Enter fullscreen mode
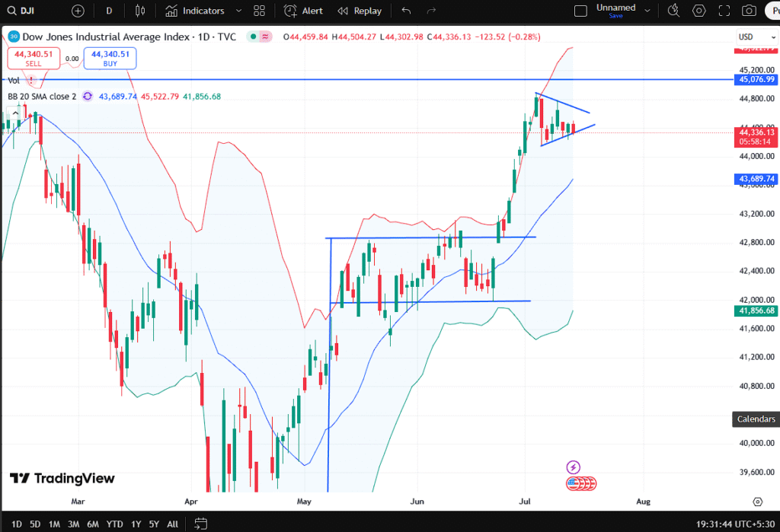The height and width of the screenshot is (532, 780). tap(724, 11)
